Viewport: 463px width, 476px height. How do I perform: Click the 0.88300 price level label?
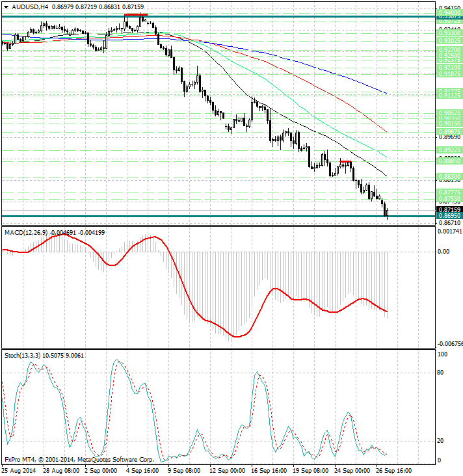(x=448, y=176)
